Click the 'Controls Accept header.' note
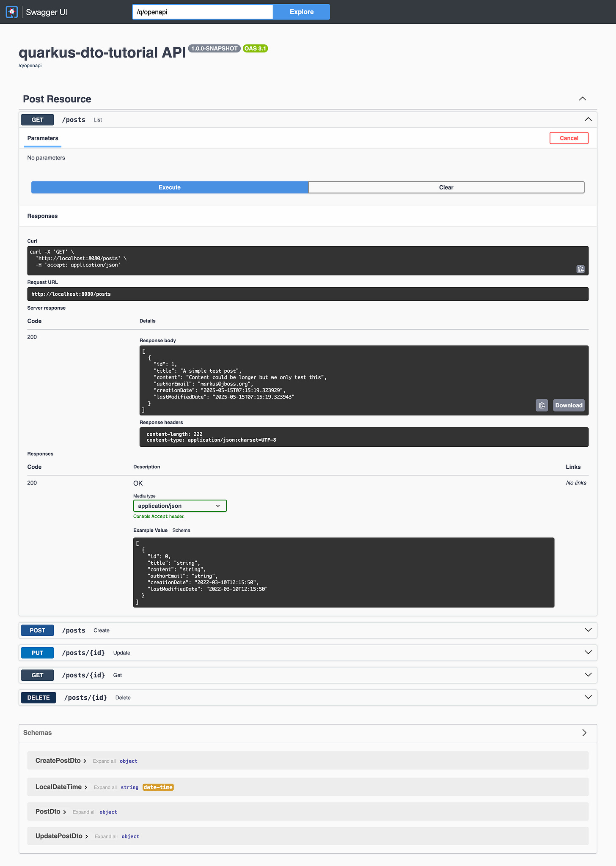This screenshot has width=616, height=866. pyautogui.click(x=159, y=517)
